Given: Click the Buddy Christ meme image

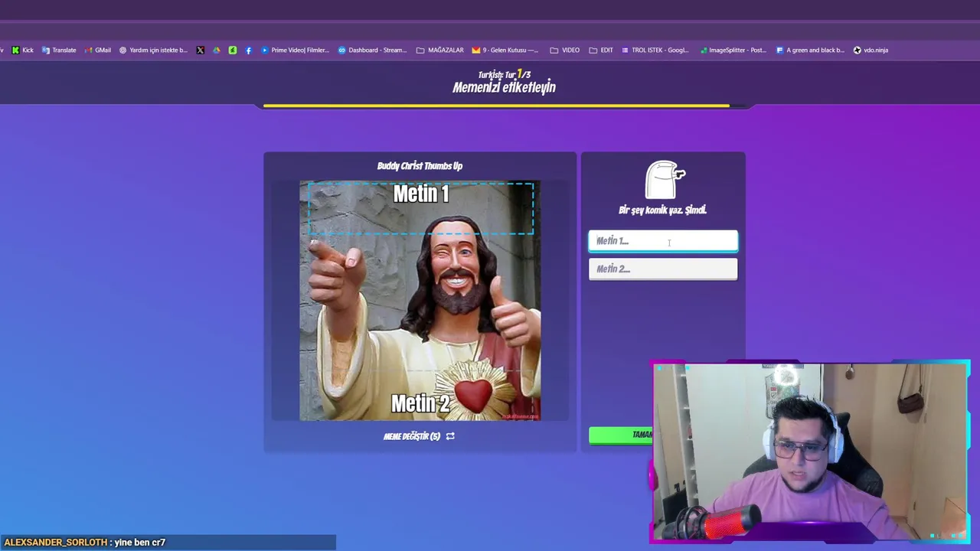Looking at the screenshot, I should pos(420,301).
